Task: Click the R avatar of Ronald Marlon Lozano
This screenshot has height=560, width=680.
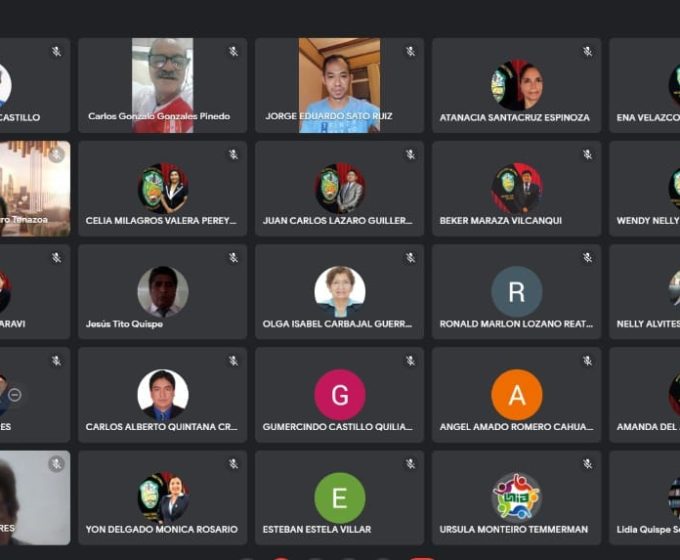Action: pyautogui.click(x=517, y=291)
